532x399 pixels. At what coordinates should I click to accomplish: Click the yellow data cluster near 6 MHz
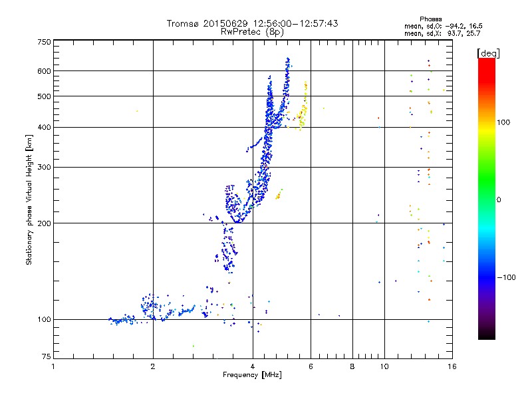pos(303,110)
